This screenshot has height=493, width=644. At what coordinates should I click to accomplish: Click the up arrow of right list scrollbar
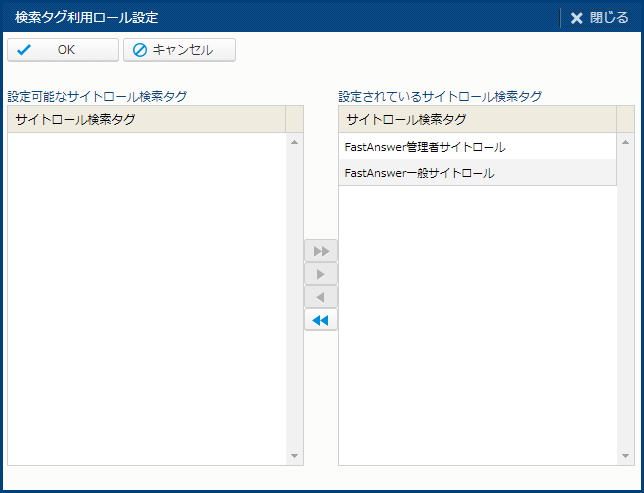tap(625, 142)
